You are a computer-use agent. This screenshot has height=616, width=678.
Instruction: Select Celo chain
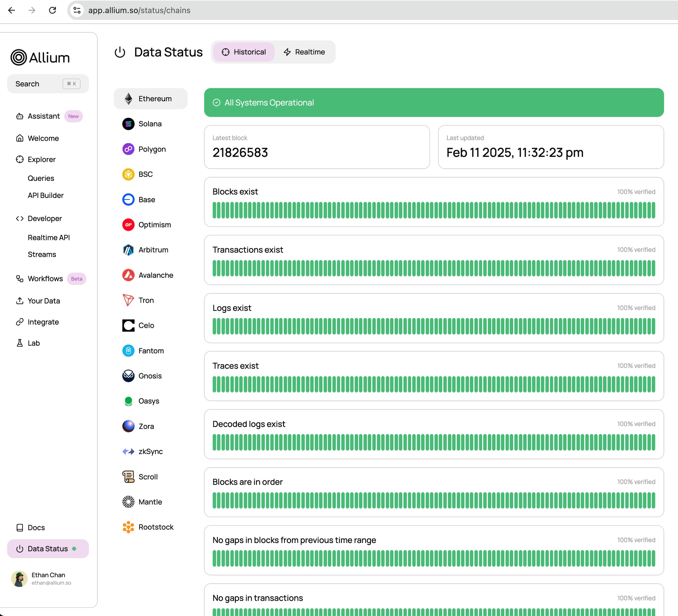(150, 325)
